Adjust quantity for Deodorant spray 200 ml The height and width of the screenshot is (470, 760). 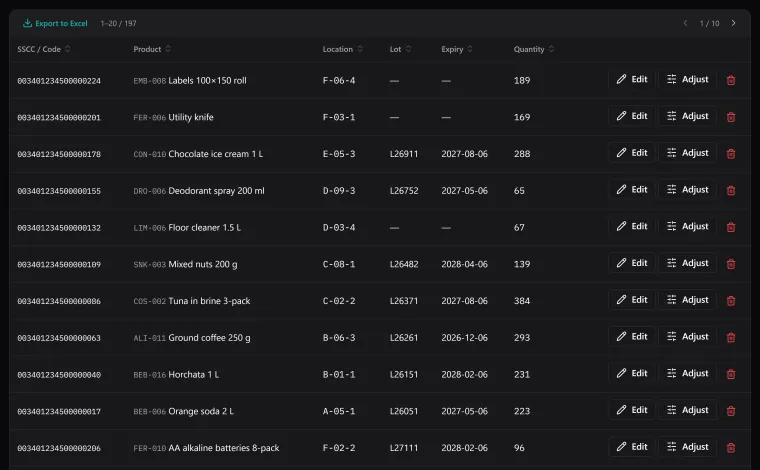(687, 190)
